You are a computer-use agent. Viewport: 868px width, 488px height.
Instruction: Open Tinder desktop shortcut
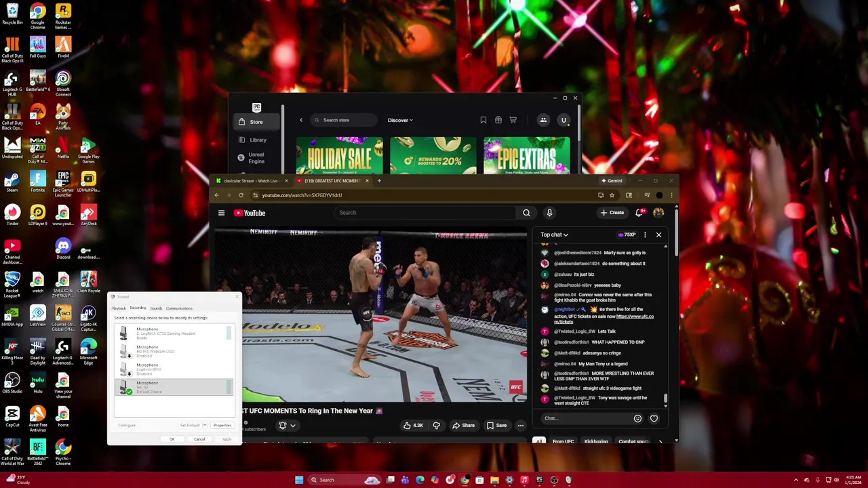coord(12,215)
